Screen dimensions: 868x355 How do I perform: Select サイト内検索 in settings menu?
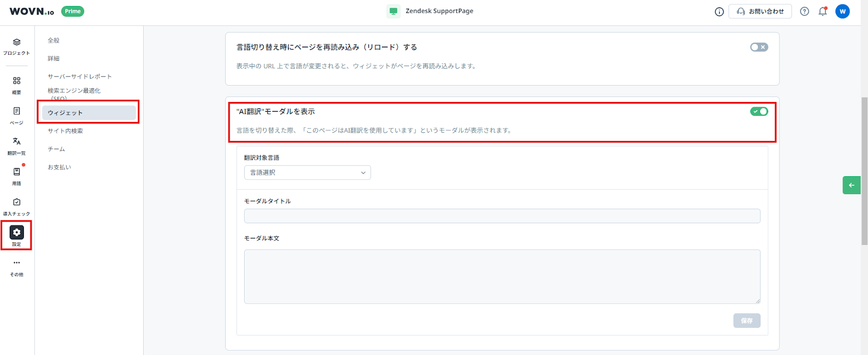tap(65, 131)
